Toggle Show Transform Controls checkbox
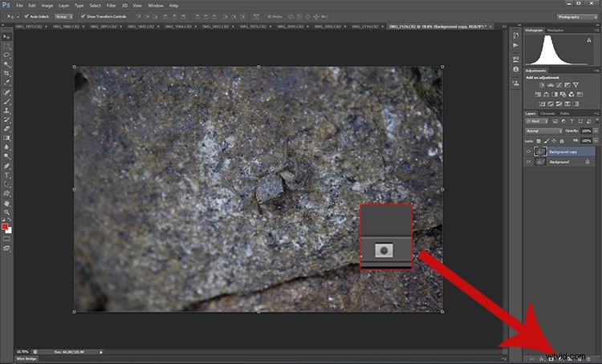602x364 pixels. coord(83,17)
